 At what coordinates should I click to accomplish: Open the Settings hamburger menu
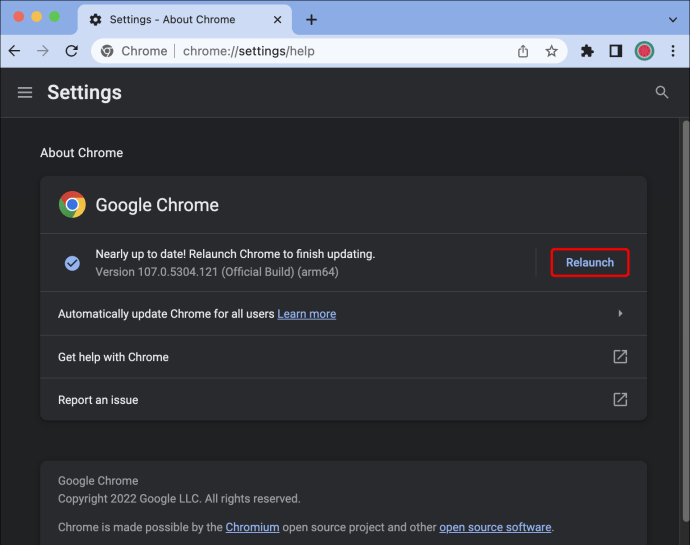pos(25,92)
